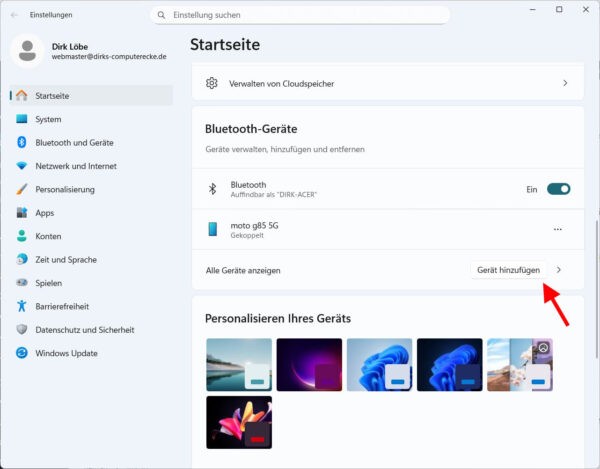Click the back arrow in title bar
The height and width of the screenshot is (469, 600).
click(x=14, y=16)
